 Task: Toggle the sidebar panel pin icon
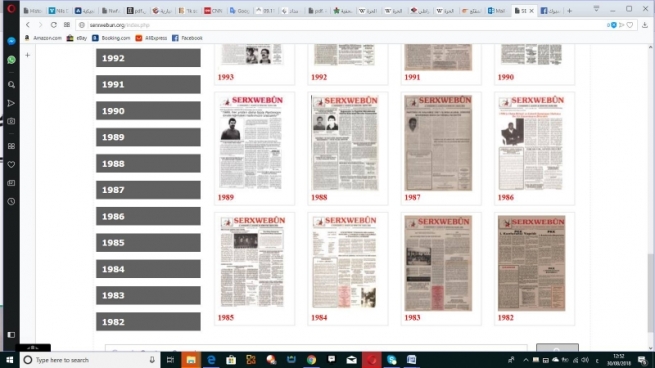[11, 335]
